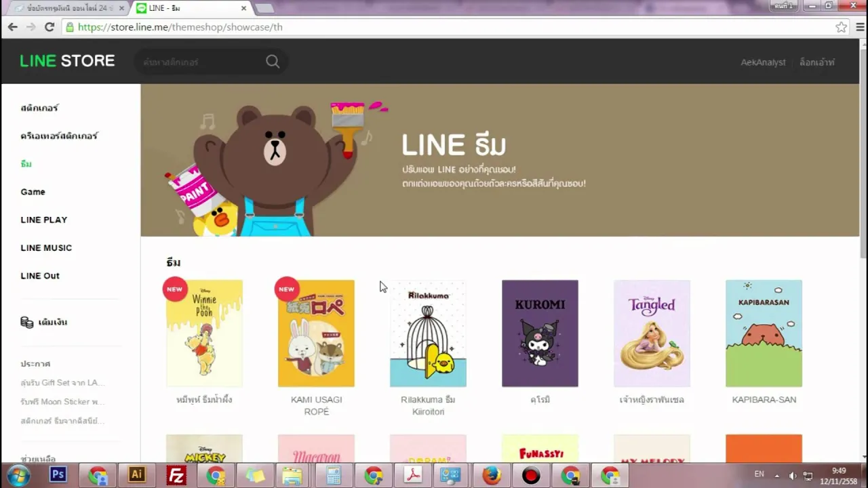Open the สติกเกอร์ ธีมจากดิสนีย์ notice link
This screenshot has width=868, height=488.
[x=62, y=420]
